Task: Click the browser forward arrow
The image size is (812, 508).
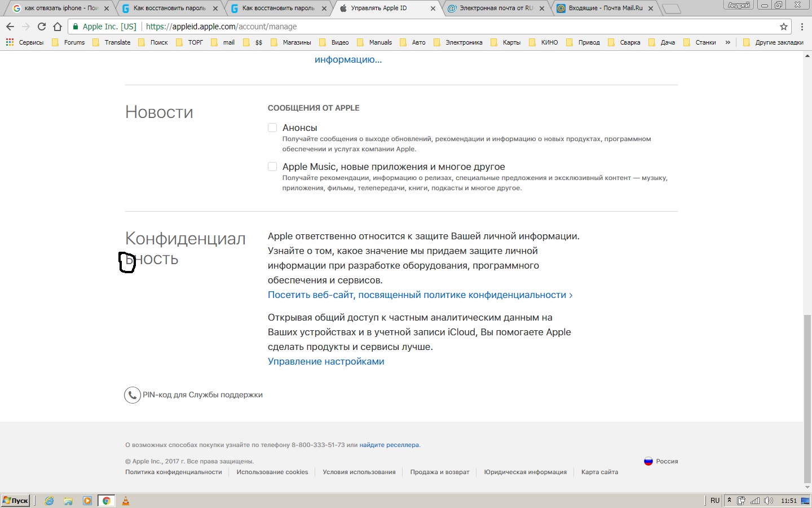Action: point(26,27)
